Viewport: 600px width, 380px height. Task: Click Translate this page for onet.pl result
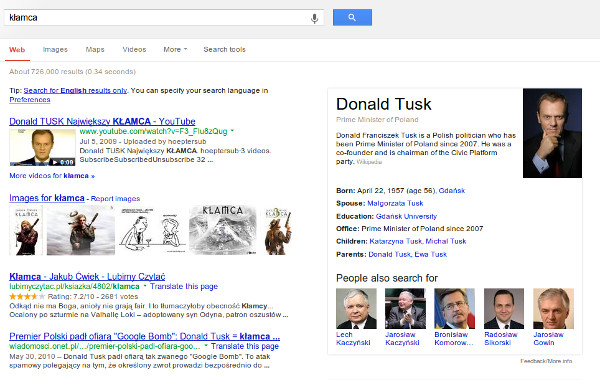pyautogui.click(x=245, y=346)
